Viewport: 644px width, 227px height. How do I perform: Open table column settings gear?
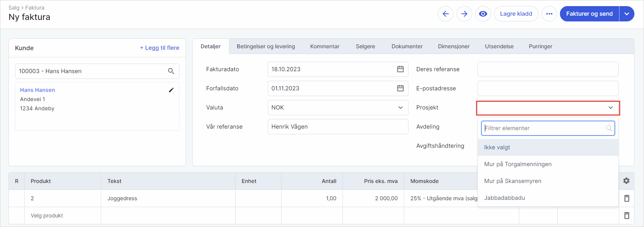626,181
